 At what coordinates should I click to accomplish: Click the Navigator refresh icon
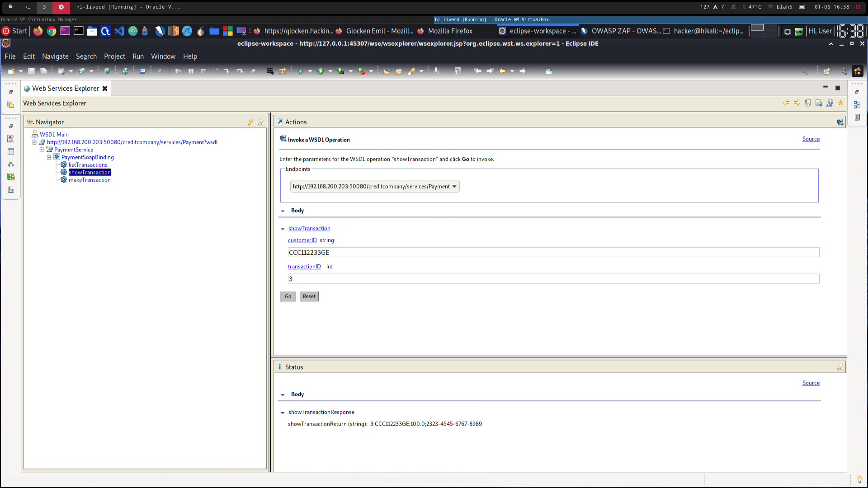pyautogui.click(x=250, y=122)
